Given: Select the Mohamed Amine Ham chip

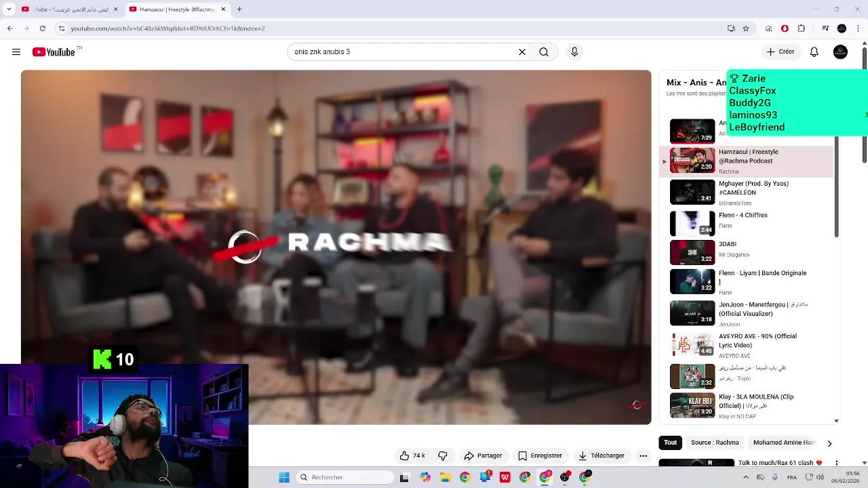Looking at the screenshot, I should tap(783, 443).
